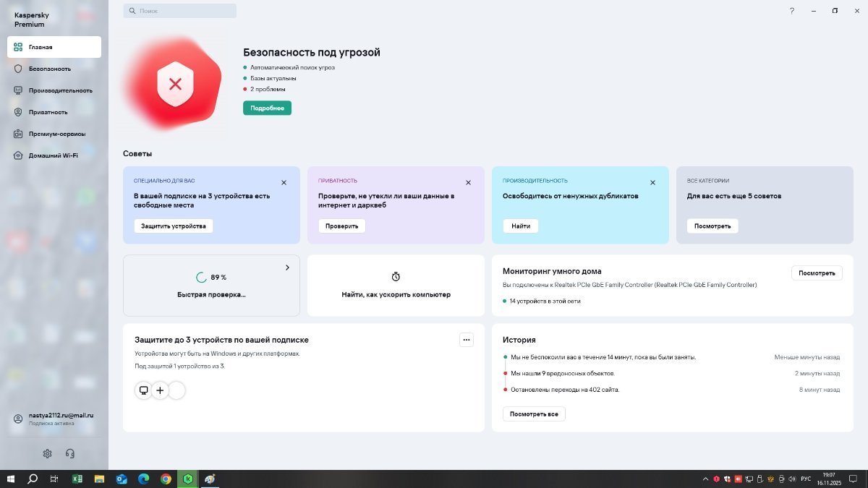
Task: Click the yellow emblem tray icon
Action: (x=770, y=479)
